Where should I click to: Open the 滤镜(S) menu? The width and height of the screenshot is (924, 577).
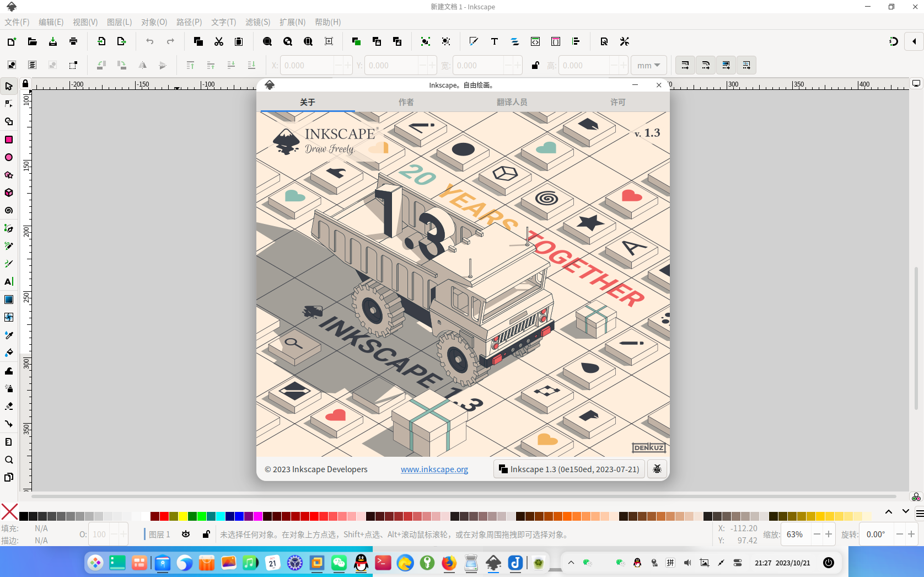[x=257, y=22]
